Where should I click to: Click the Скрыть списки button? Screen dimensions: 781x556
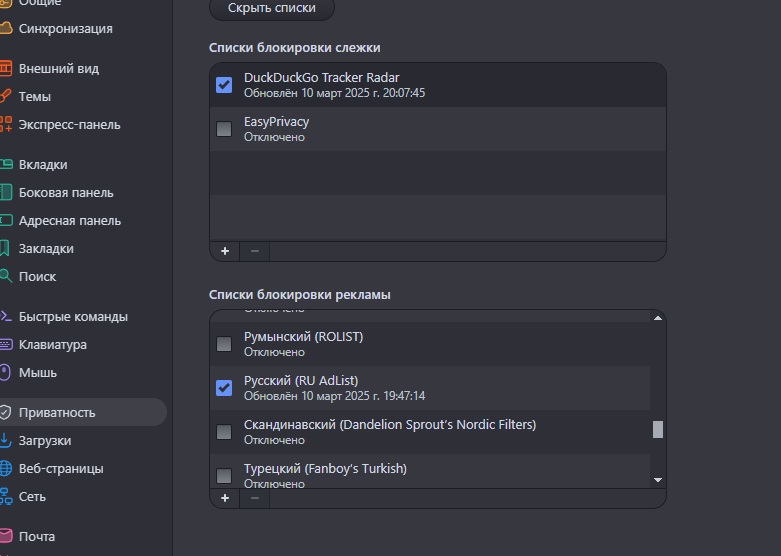(x=271, y=8)
